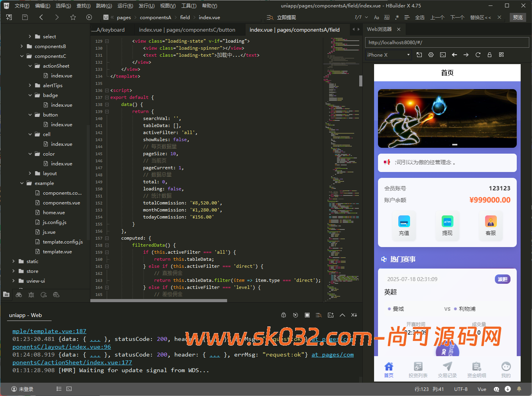Expand the componentsB folder

coord(22,46)
